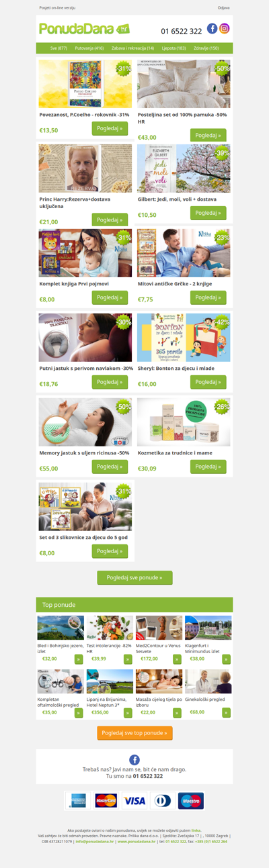Open the Princ Harry Rezerva book image

pos(85,168)
